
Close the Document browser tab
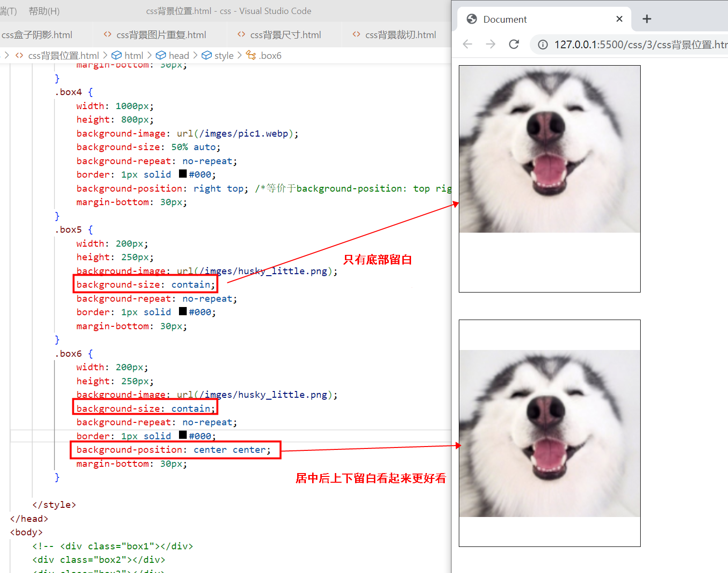point(619,19)
